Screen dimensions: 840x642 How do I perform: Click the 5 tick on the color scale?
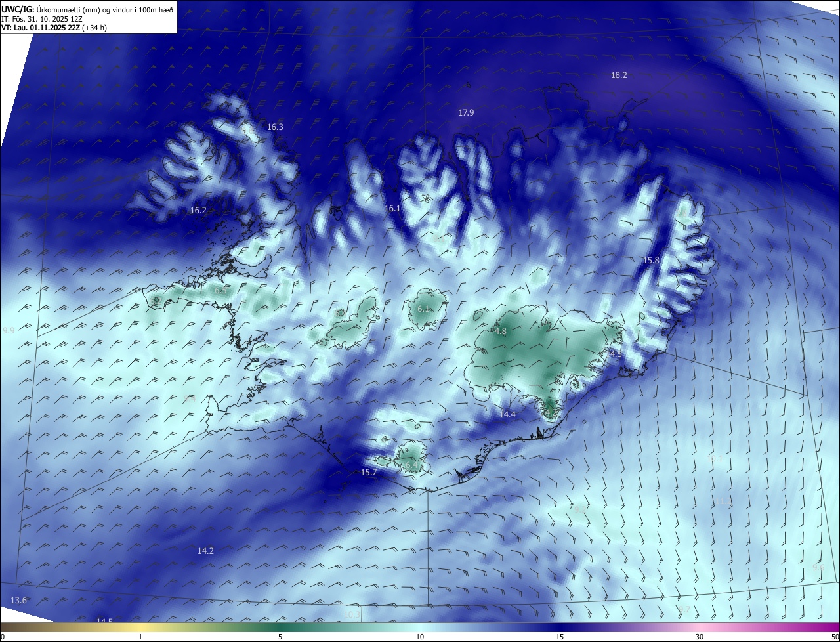(280, 637)
